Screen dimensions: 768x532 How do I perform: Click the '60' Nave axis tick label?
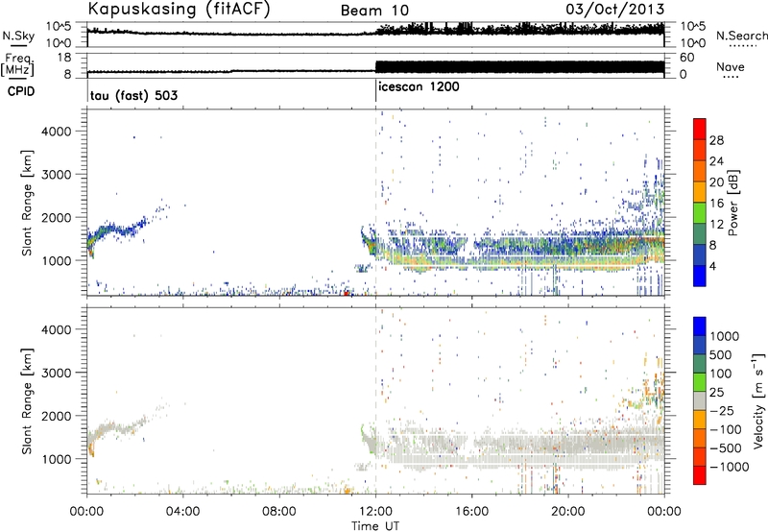687,58
